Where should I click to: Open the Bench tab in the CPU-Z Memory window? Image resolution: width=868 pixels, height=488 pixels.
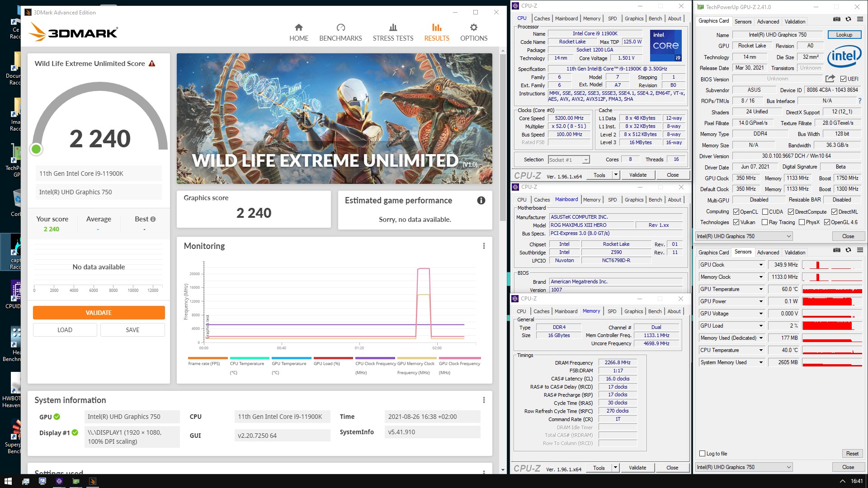click(x=655, y=311)
